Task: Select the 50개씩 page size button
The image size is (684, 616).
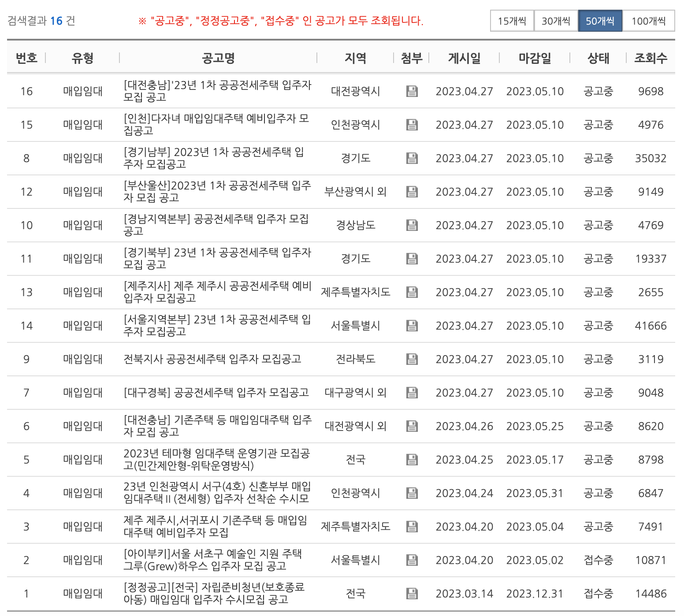Action: [x=600, y=21]
